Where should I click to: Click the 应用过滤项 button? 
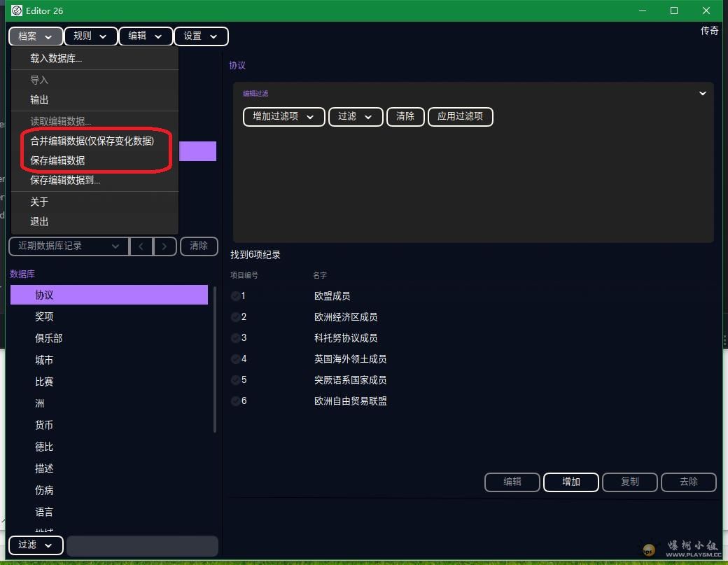(x=460, y=116)
